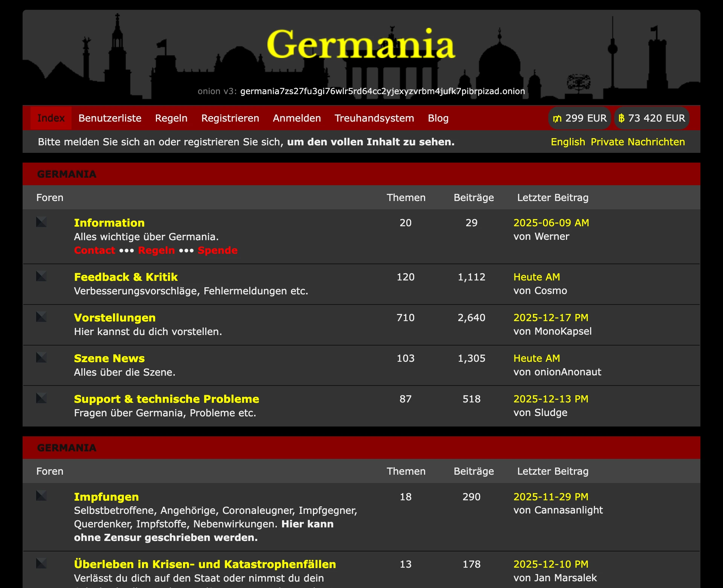Go to the Registrieren page
723x588 pixels.
[230, 118]
